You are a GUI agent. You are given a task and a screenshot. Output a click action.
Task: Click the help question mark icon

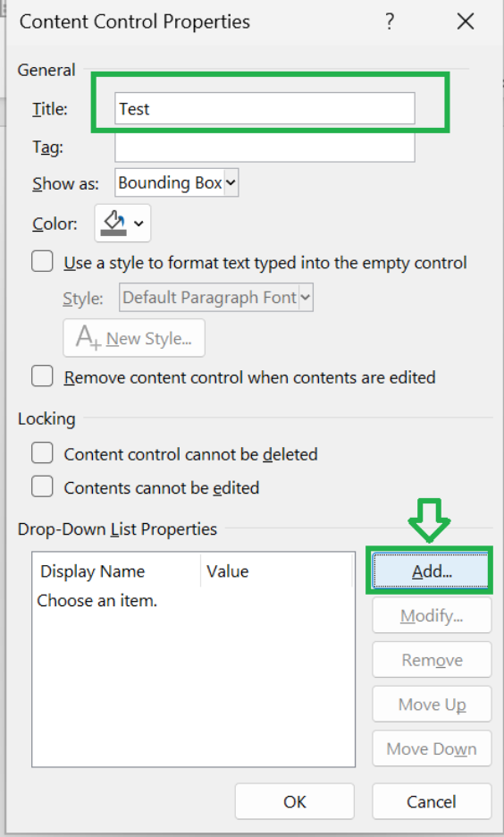[x=390, y=21]
